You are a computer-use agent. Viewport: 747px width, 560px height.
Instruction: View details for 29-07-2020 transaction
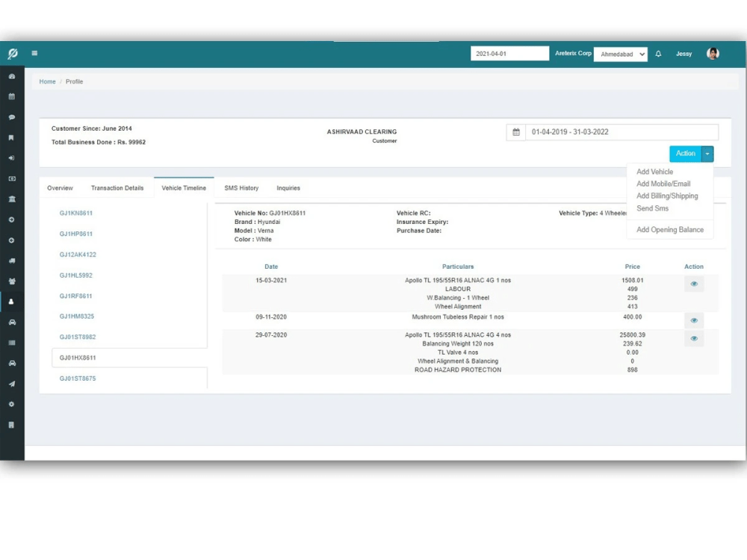pyautogui.click(x=694, y=338)
